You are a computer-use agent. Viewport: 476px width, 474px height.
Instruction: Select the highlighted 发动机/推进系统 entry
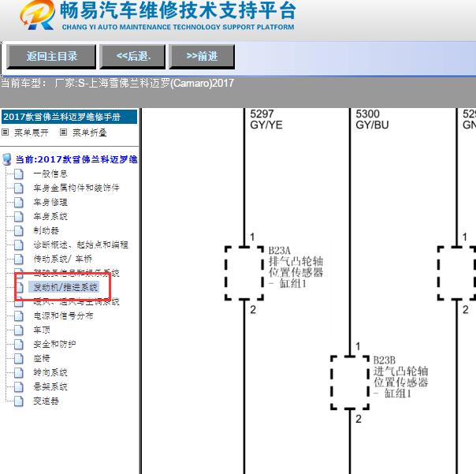pos(64,287)
